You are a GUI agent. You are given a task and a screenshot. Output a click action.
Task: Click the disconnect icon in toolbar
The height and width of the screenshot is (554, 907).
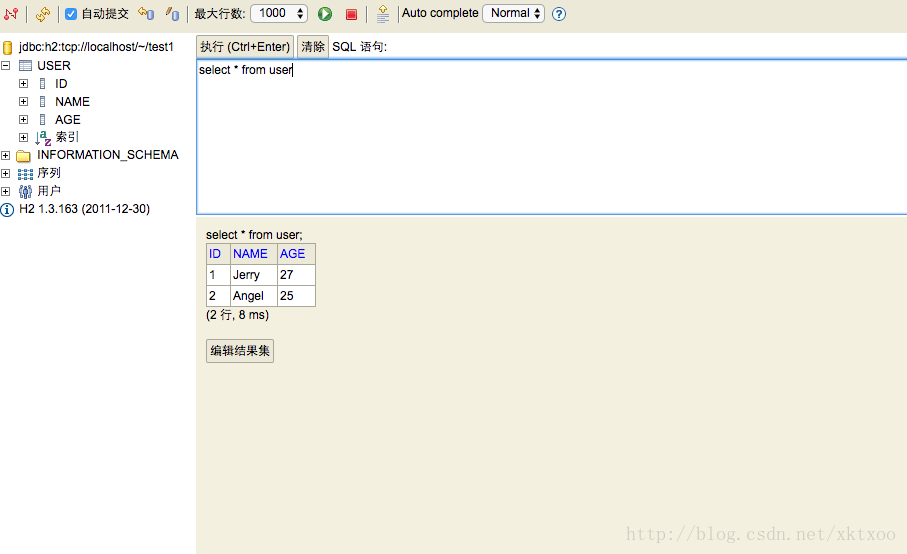11,13
